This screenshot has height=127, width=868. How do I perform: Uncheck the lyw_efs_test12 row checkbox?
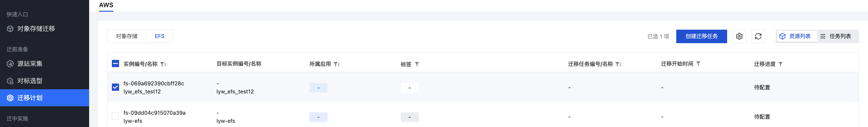click(x=115, y=87)
